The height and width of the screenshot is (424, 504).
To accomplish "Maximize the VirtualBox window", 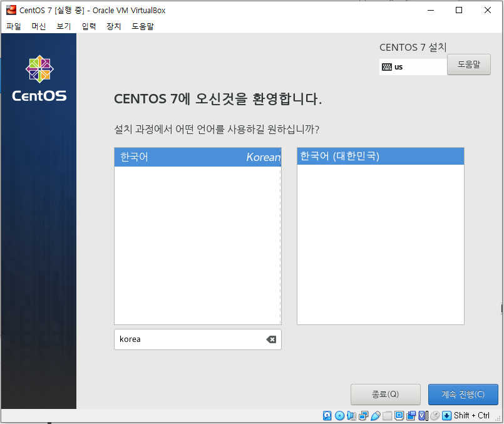I will tap(459, 10).
